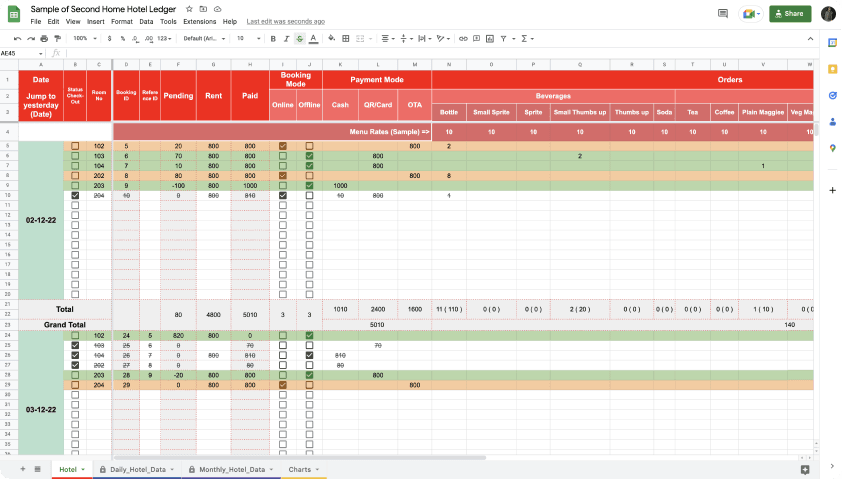Click the print icon

(x=44, y=39)
